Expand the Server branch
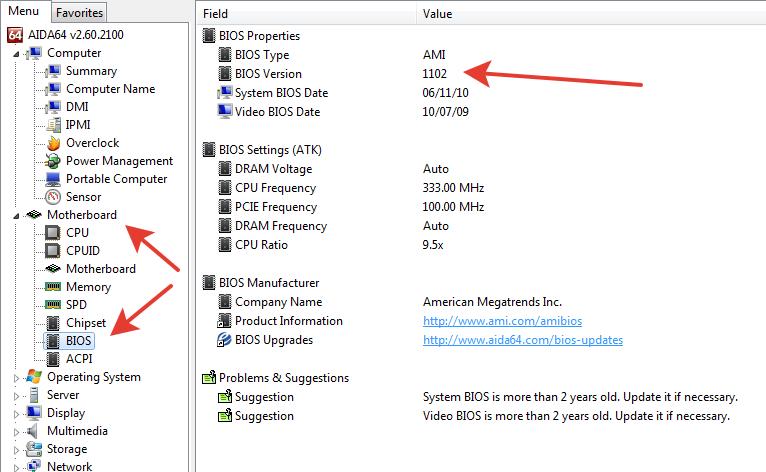Screen dimensions: 766x472 [x=16, y=396]
